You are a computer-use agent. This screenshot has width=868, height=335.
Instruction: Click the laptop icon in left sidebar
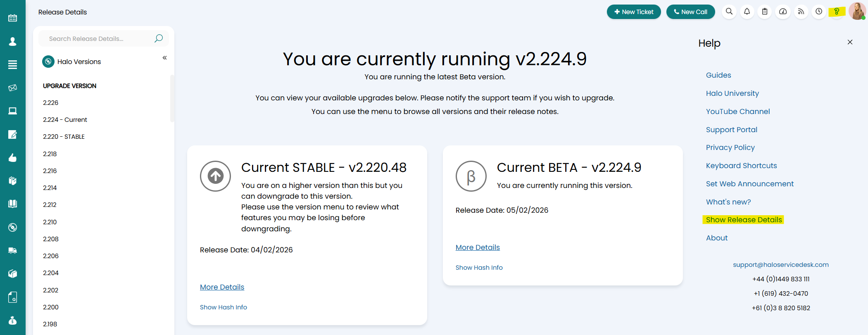pyautogui.click(x=13, y=111)
